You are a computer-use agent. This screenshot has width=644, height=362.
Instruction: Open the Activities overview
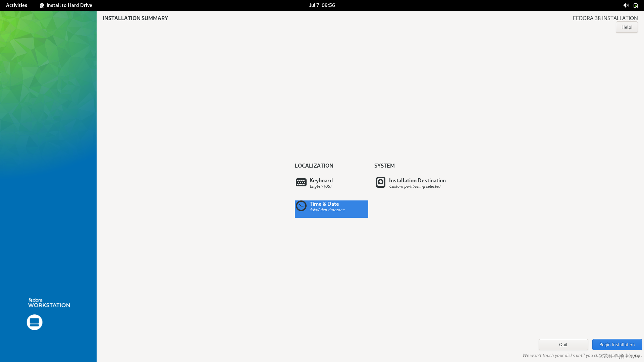click(x=16, y=5)
